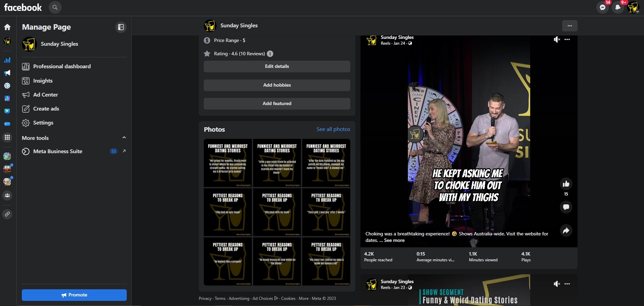Collapse the More tools section
The image size is (644, 306).
tap(124, 137)
